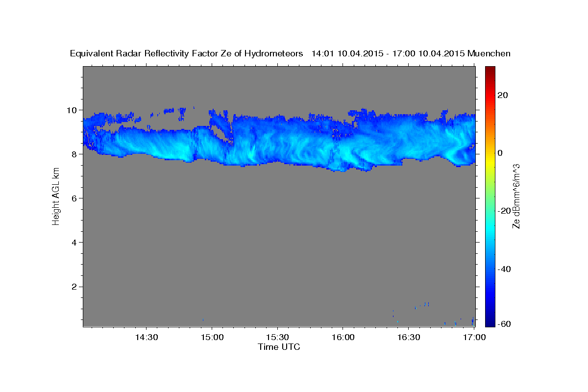Image resolution: width=588 pixels, height=392 pixels.
Task: Click the 17:00 time tick label
Action: pos(474,337)
